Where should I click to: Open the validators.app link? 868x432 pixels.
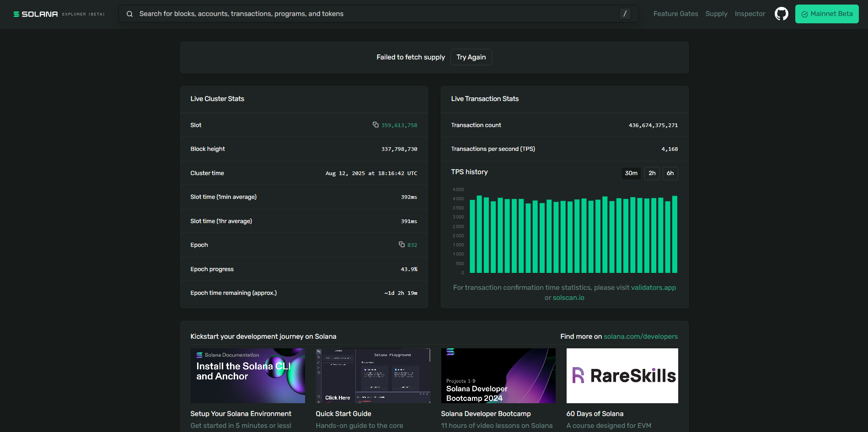[654, 288]
